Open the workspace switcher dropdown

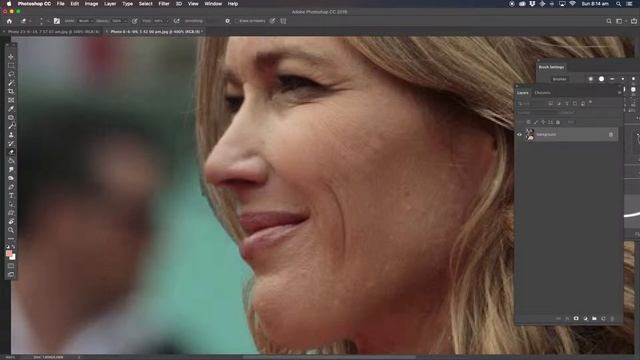[x=621, y=21]
